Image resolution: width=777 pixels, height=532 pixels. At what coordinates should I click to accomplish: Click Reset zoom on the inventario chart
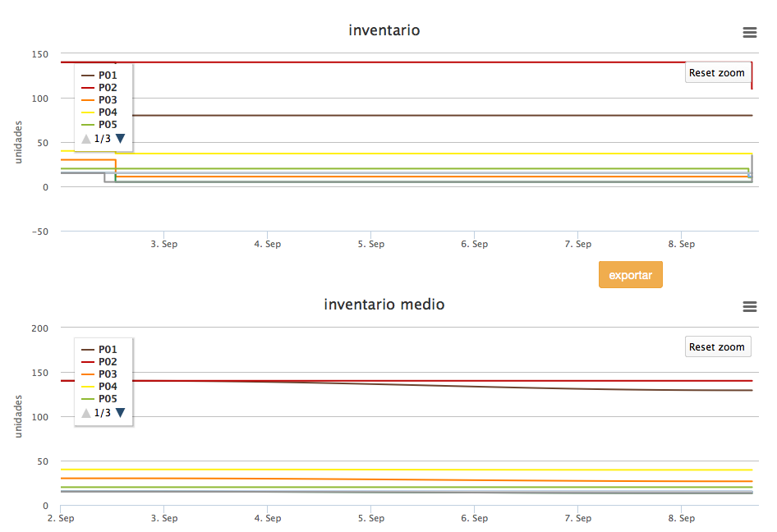pos(717,72)
